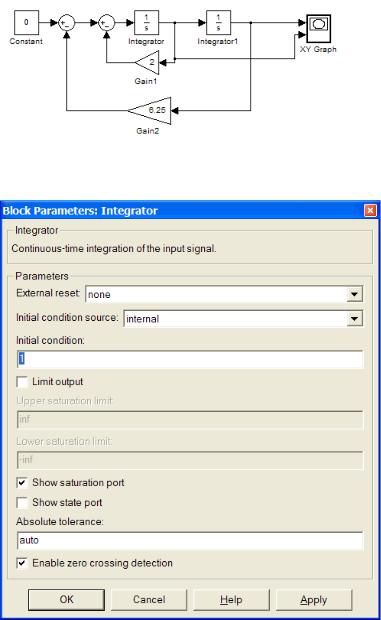Click the Initial condition input field
This screenshot has width=381, height=620.
pos(190,359)
